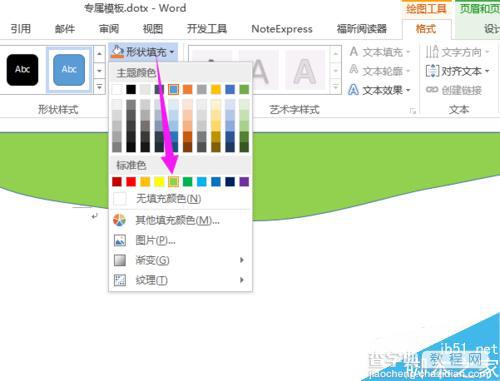Open the 纹理(T) texture submenu
Viewport: 500px width, 381px height.
180,280
